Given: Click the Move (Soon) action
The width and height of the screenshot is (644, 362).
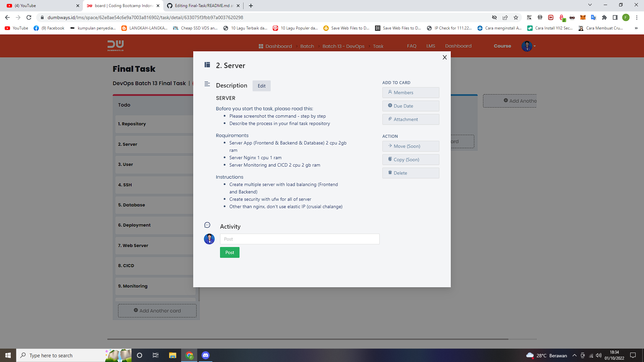Looking at the screenshot, I should pos(411,146).
